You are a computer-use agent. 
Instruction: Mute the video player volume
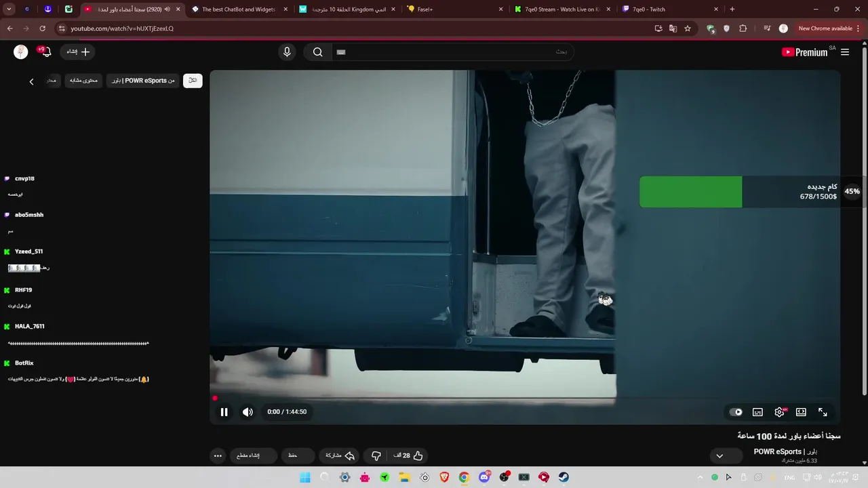(x=248, y=412)
